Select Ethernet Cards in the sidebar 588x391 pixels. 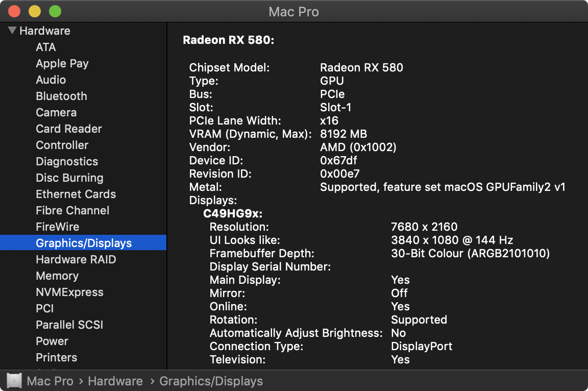click(x=76, y=194)
